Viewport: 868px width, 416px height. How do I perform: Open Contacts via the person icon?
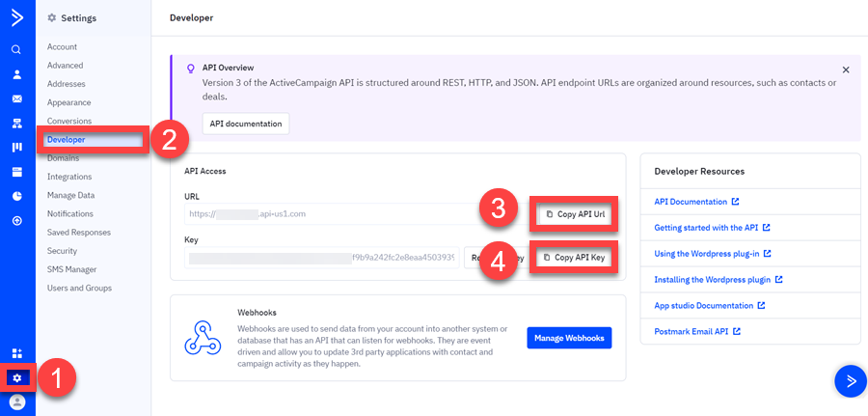(17, 74)
